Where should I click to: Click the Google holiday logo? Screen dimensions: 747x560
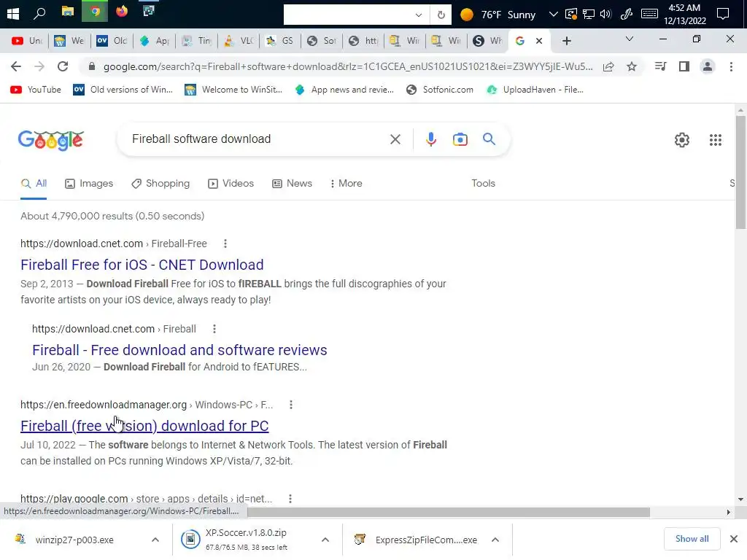point(51,140)
